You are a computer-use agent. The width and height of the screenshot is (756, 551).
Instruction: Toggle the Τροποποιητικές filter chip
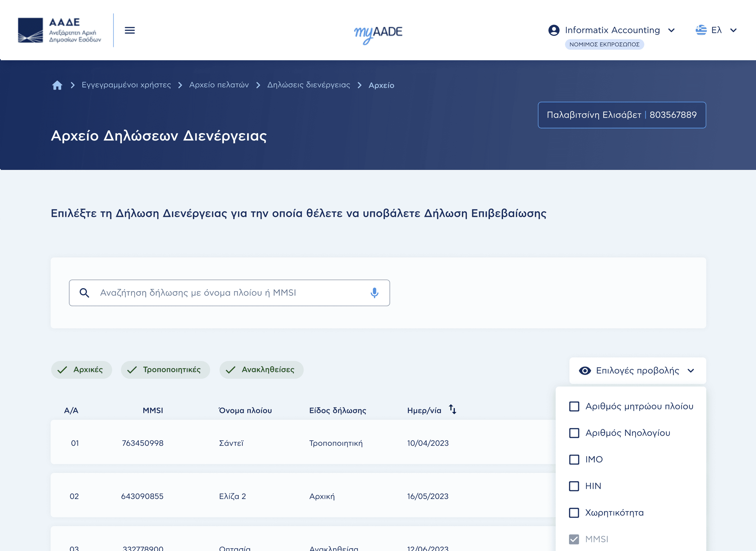165,370
